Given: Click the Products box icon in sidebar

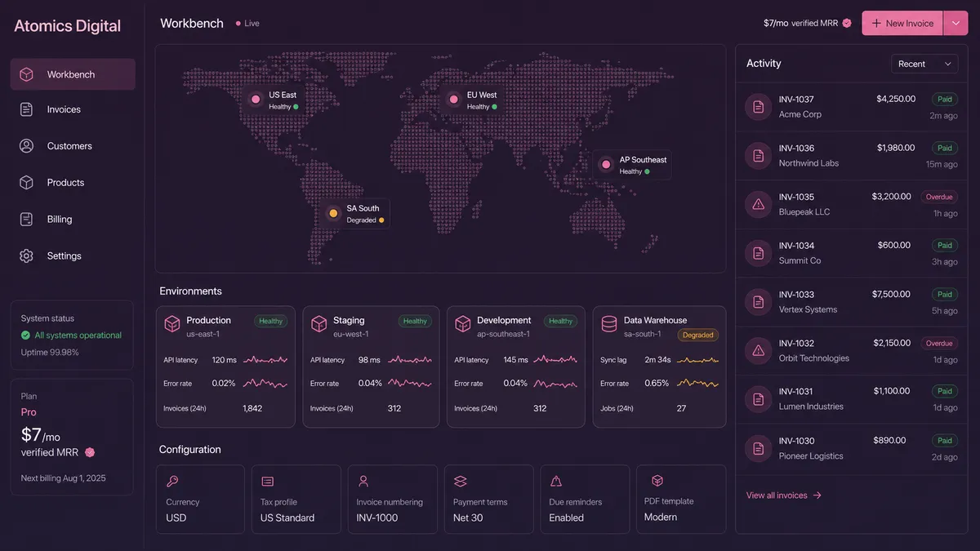Looking at the screenshot, I should coord(26,183).
